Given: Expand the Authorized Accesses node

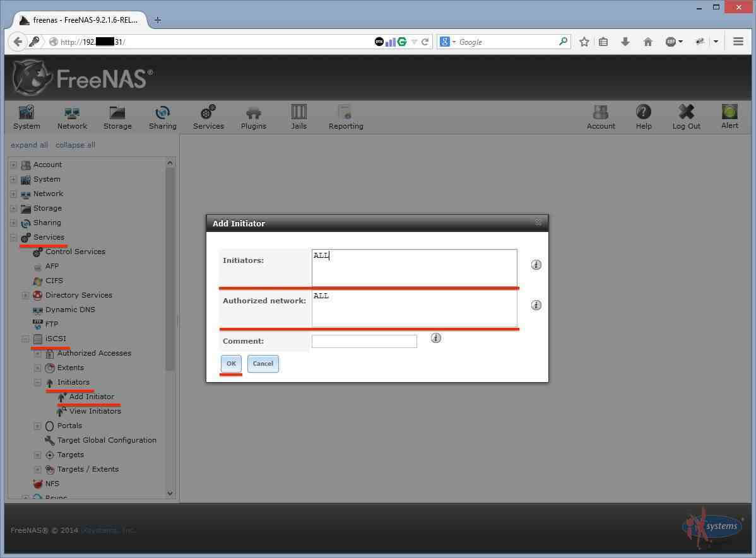Looking at the screenshot, I should [x=38, y=354].
